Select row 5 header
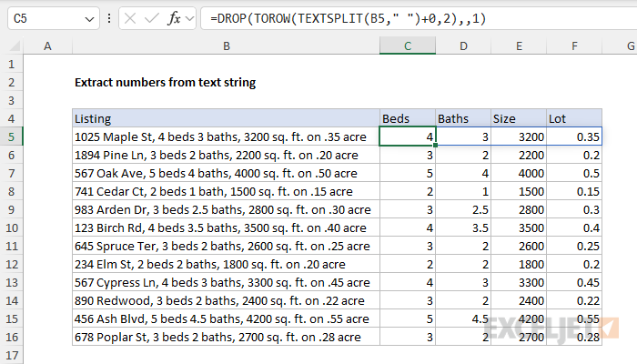Screen dimensions: 637x364 click(x=11, y=136)
